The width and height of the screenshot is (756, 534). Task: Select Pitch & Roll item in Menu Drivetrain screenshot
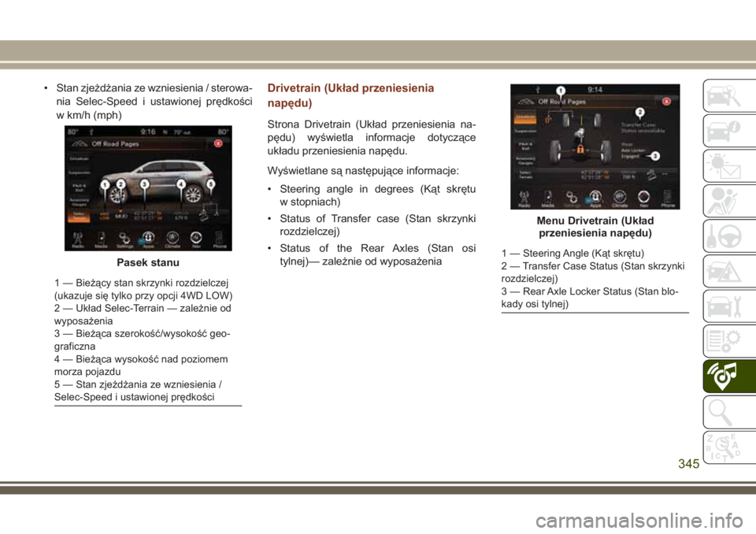pyautogui.click(x=525, y=146)
